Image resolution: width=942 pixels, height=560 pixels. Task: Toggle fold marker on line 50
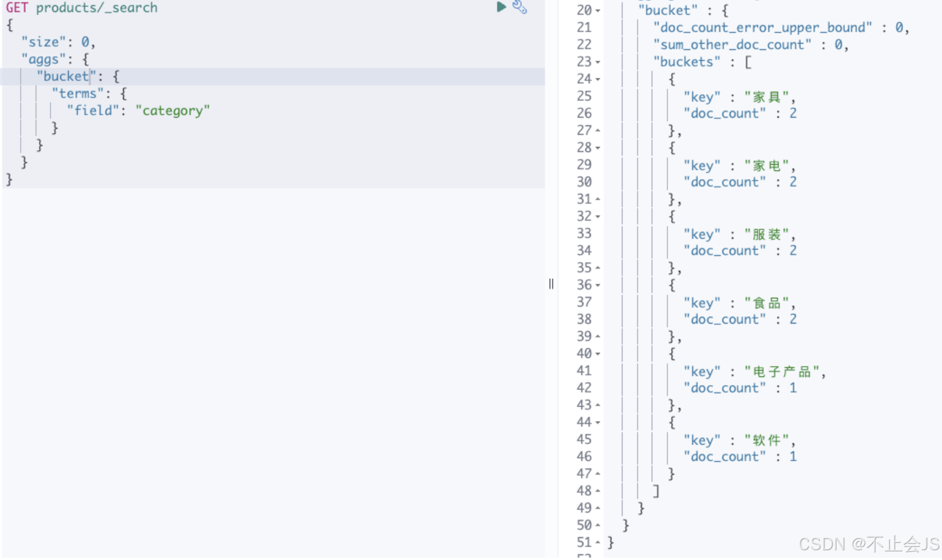click(598, 525)
